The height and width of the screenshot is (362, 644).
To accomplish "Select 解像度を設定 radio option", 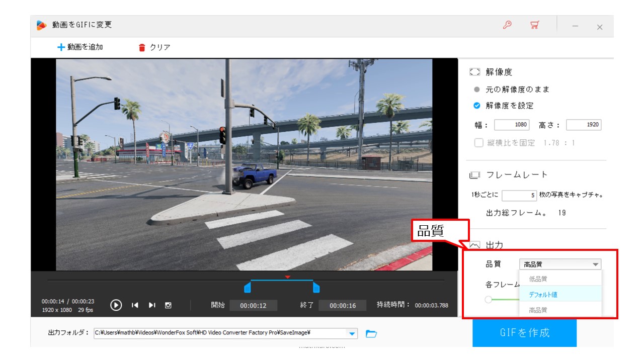I will (x=504, y=106).
